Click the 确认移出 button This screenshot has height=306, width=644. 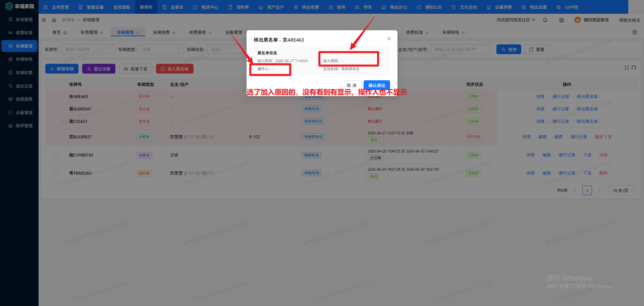pyautogui.click(x=377, y=85)
